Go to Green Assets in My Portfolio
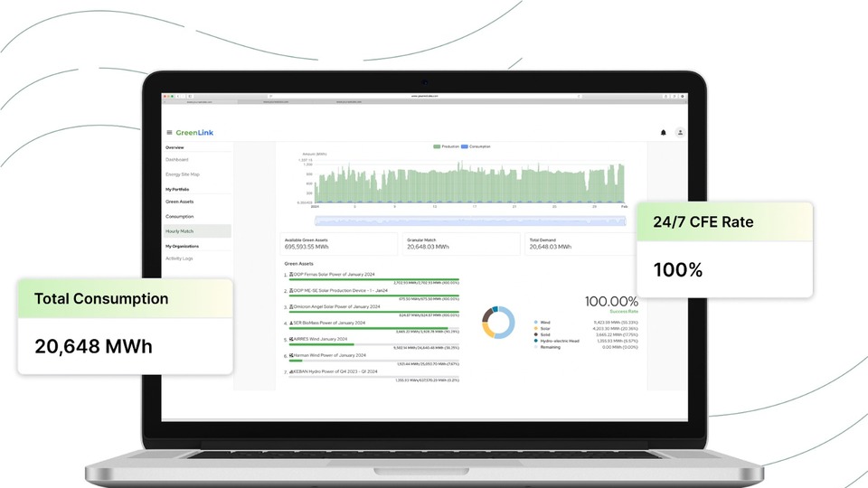Image resolution: width=868 pixels, height=488 pixels. click(179, 202)
